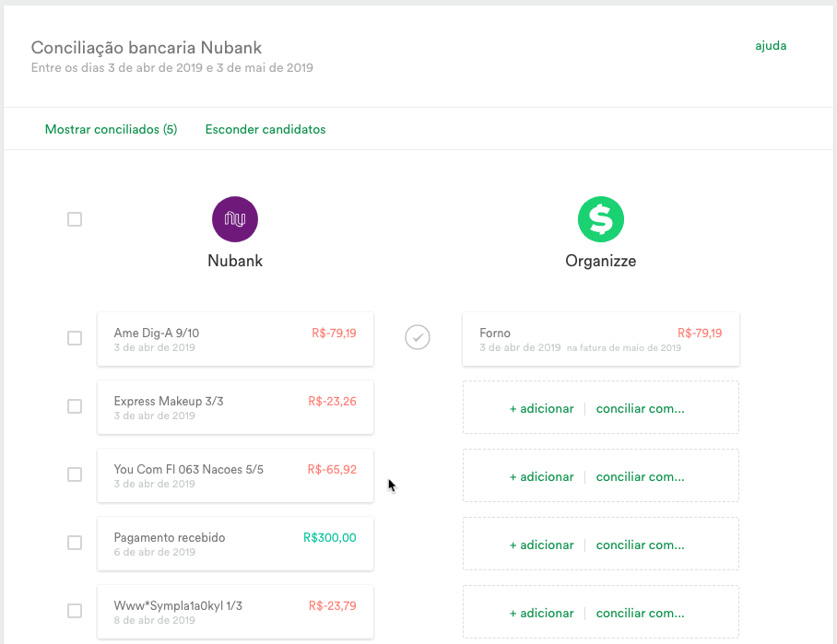Image resolution: width=837 pixels, height=644 pixels.
Task: Click the reconciled checkmark circle beside Forno
Action: (x=418, y=337)
